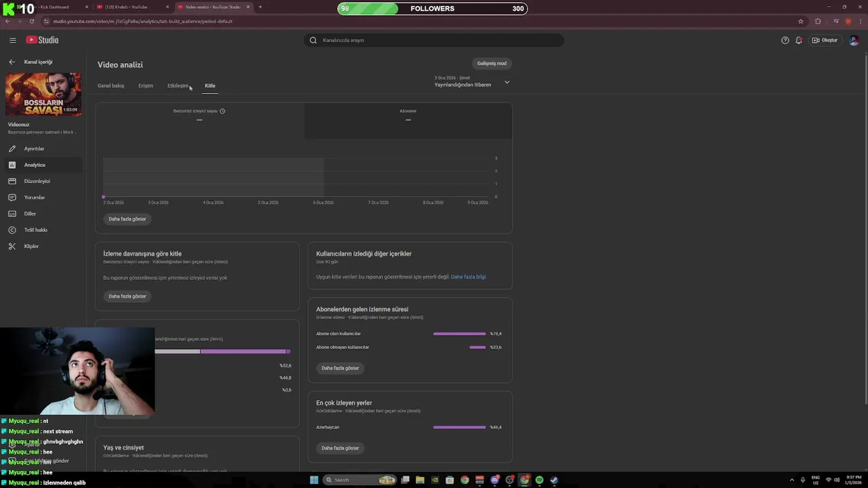Open Ayrıntılar pencil icon in sidebar

[12, 148]
